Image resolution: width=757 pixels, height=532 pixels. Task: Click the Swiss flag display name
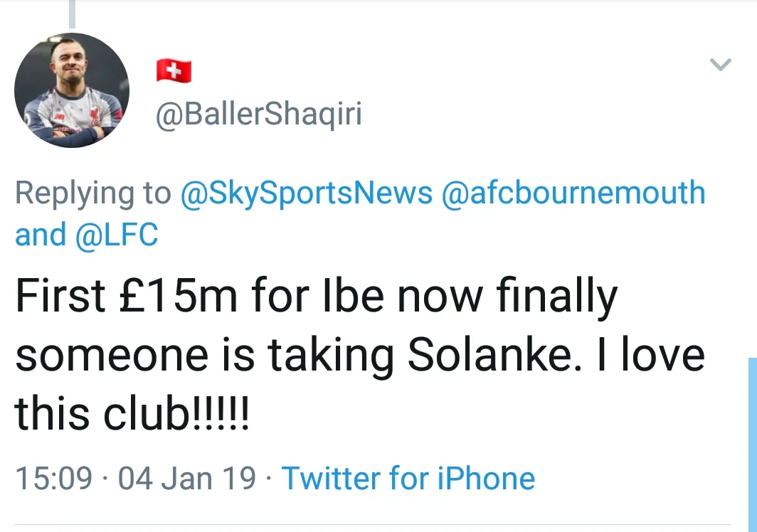[x=174, y=70]
